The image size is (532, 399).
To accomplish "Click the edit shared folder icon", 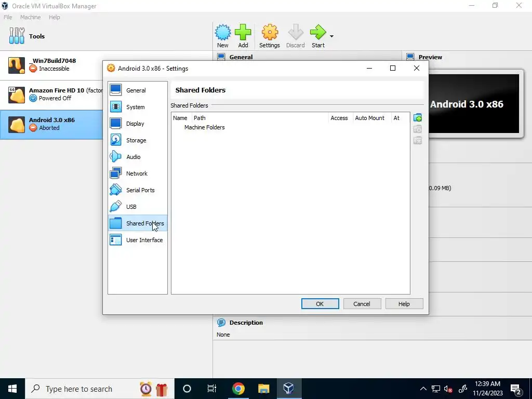I will pyautogui.click(x=418, y=129).
